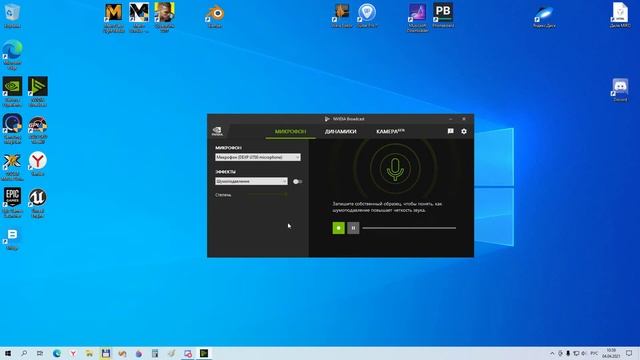Open File Explorer from the taskbar

[89, 353]
